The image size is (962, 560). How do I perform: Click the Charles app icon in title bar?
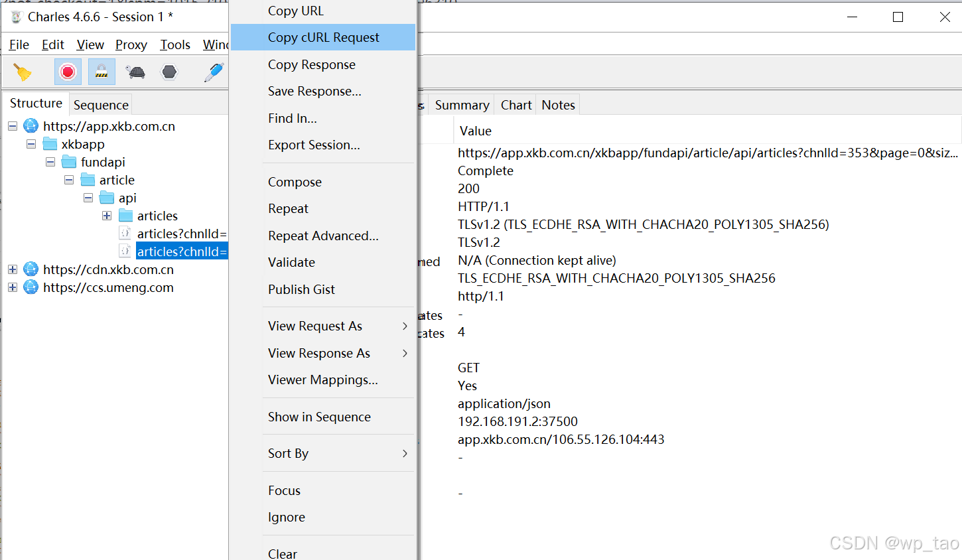pyautogui.click(x=16, y=17)
